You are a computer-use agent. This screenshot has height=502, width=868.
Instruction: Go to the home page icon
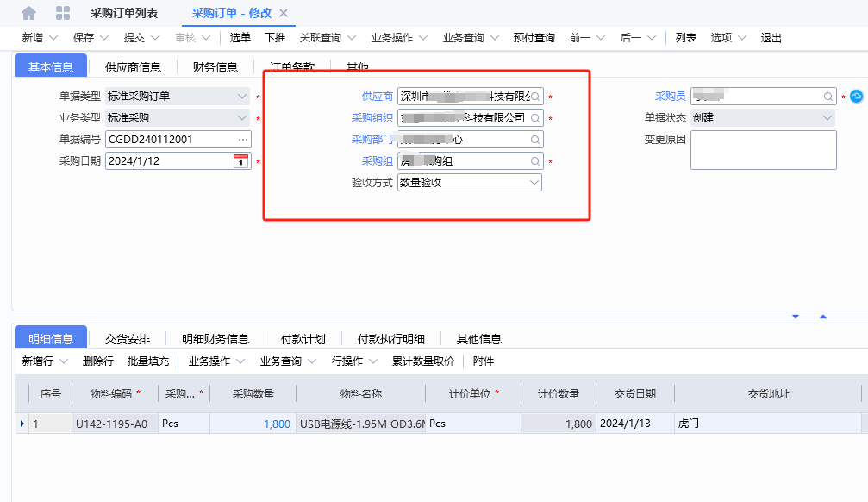point(28,13)
